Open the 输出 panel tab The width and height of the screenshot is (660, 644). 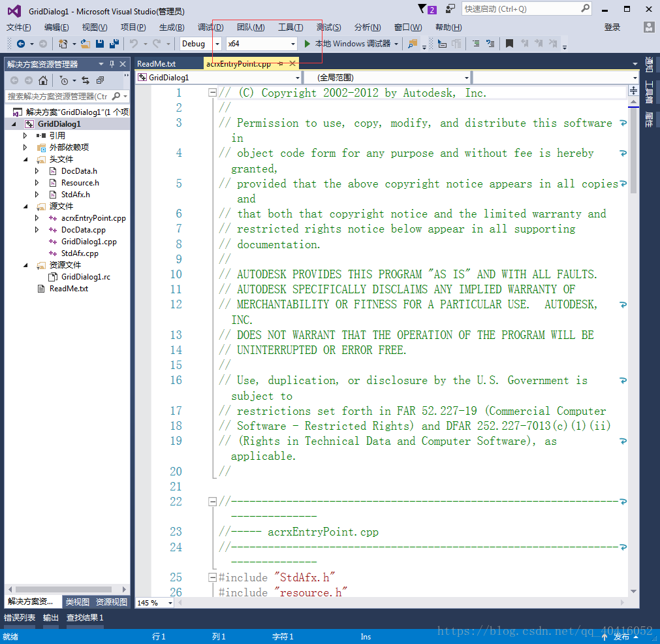pyautogui.click(x=50, y=617)
